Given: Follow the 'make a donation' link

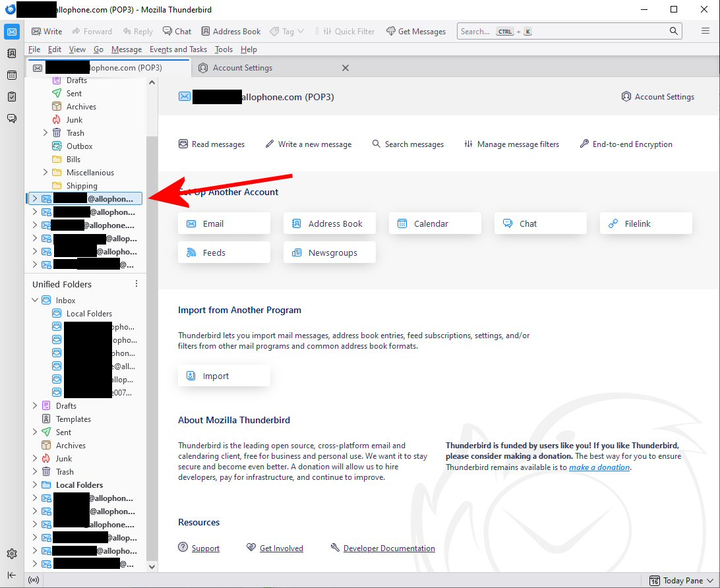Looking at the screenshot, I should [599, 467].
